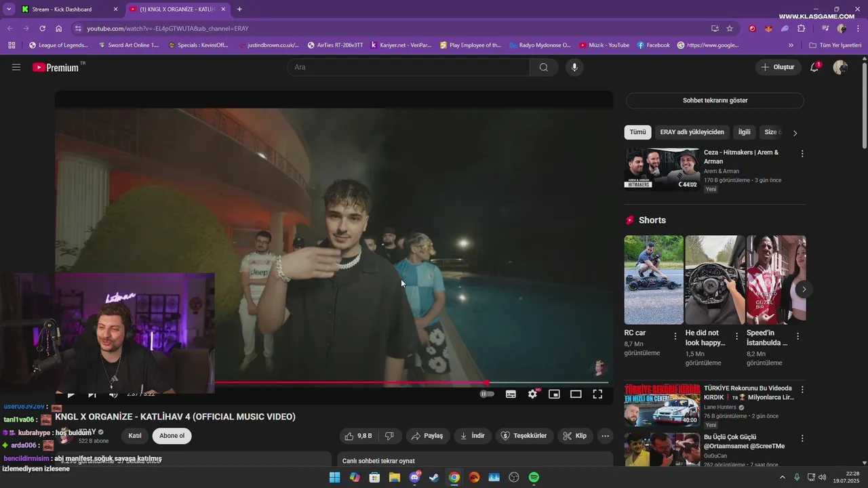Open the YouTube hamburger guide menu
Image resolution: width=868 pixels, height=488 pixels.
tap(16, 67)
